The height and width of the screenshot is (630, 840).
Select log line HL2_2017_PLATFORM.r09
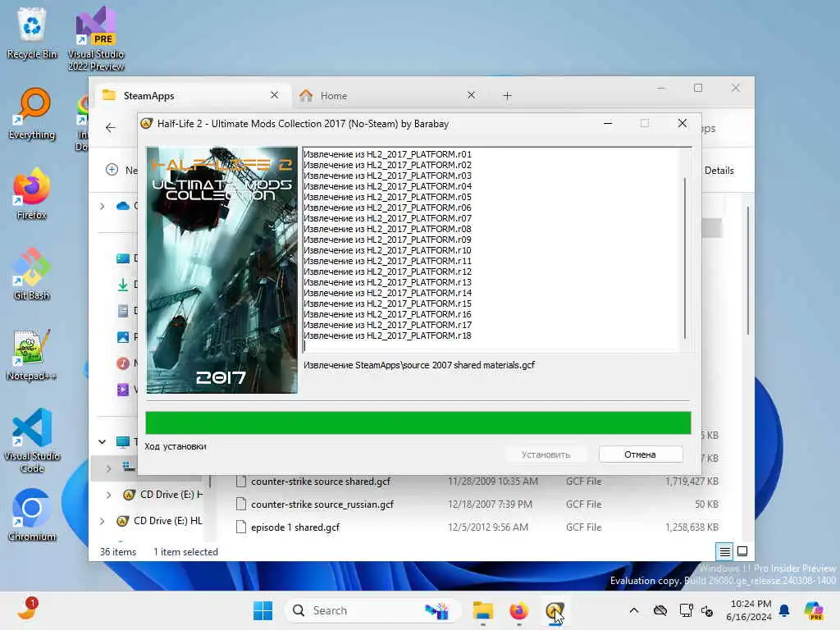387,240
